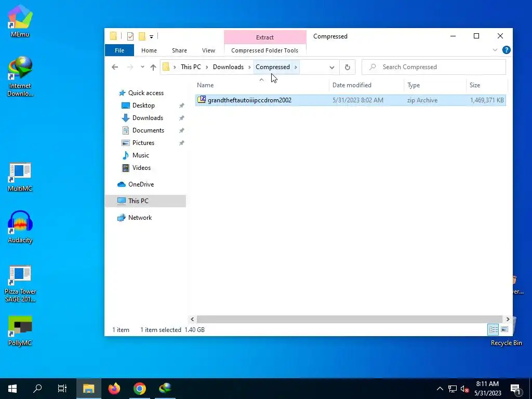532x399 pixels.
Task: Click Downloads in the address bar
Action: click(229, 67)
